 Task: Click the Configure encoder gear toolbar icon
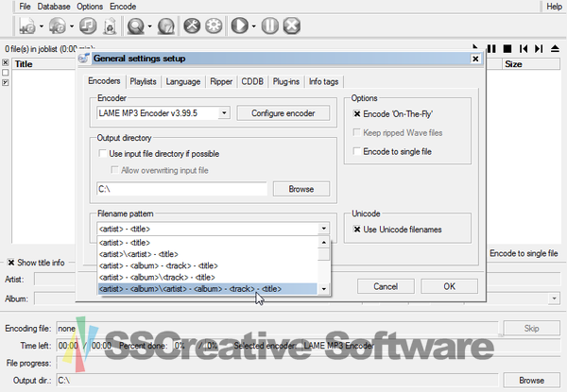click(x=214, y=26)
